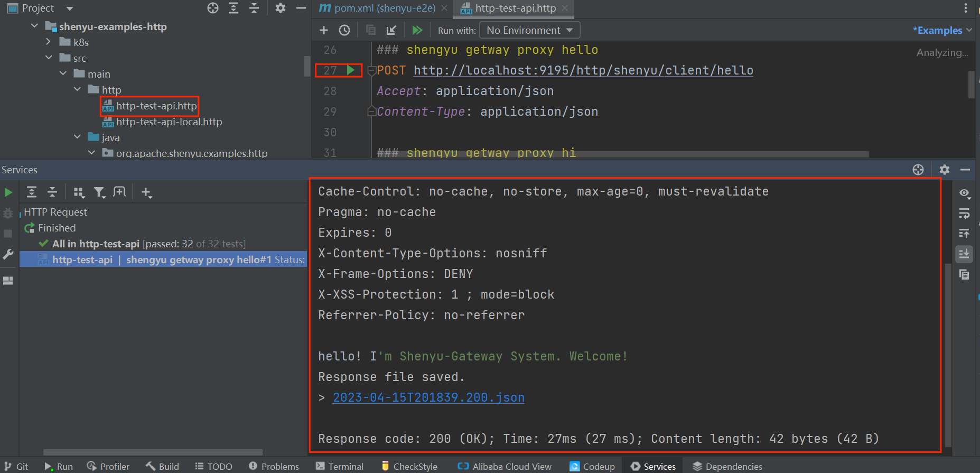
Task: Open the saved 2023-04-15T201839.200.json response link
Action: 428,397
